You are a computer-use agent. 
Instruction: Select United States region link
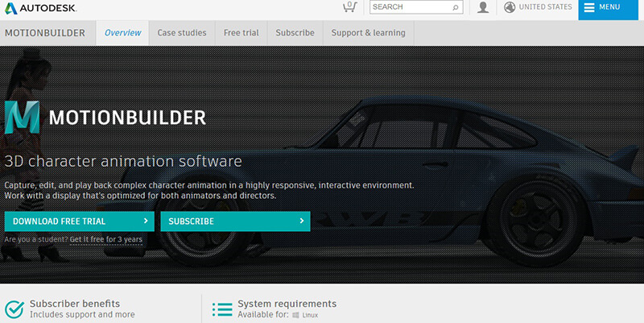tap(545, 7)
